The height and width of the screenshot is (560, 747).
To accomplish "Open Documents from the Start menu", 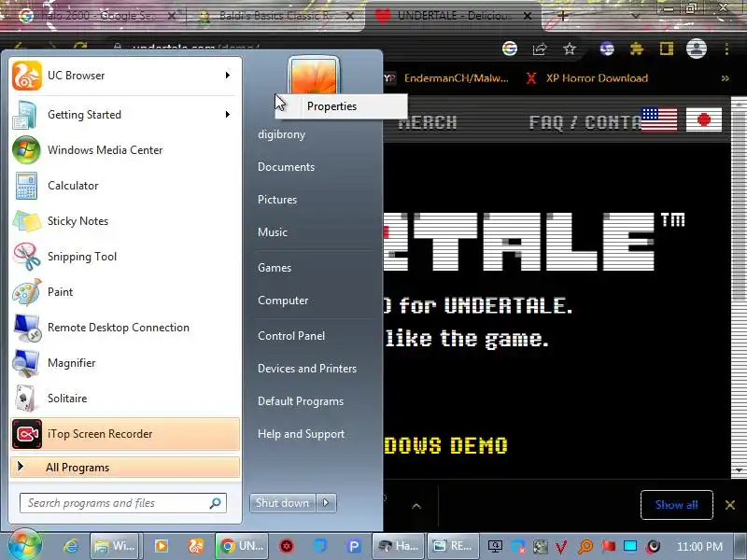I will (286, 167).
